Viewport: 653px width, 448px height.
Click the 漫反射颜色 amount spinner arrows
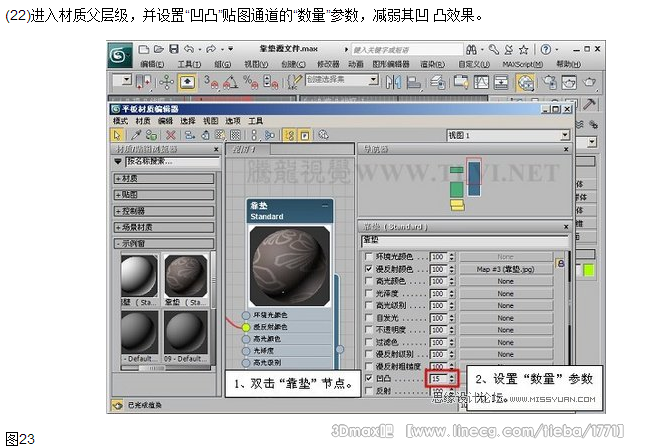[452, 269]
